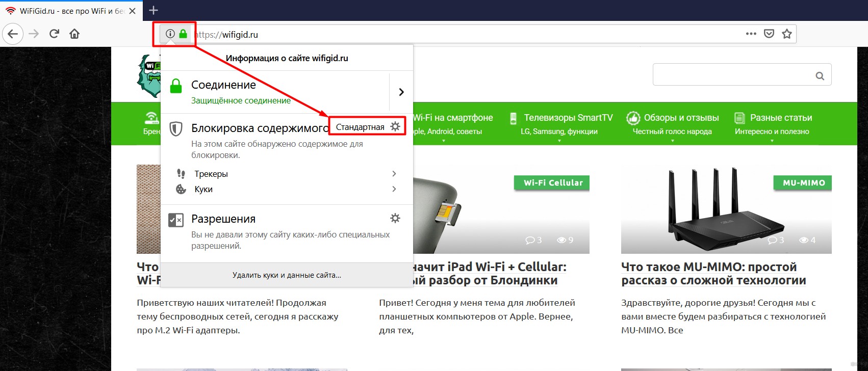Click the iPad SIM tray article thumbnail

click(x=501, y=209)
